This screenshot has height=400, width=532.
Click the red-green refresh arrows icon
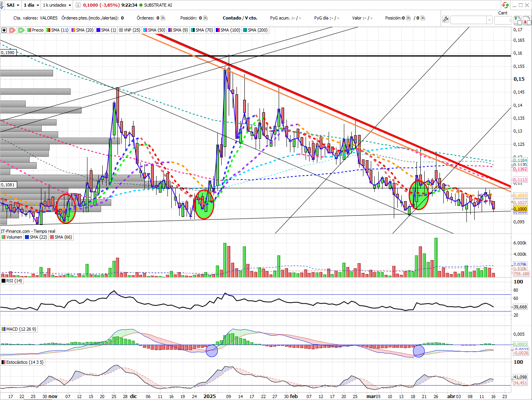[x=505, y=5]
